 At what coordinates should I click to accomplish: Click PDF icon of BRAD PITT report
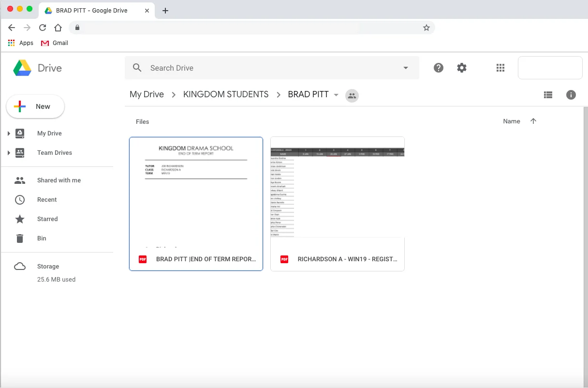click(143, 259)
